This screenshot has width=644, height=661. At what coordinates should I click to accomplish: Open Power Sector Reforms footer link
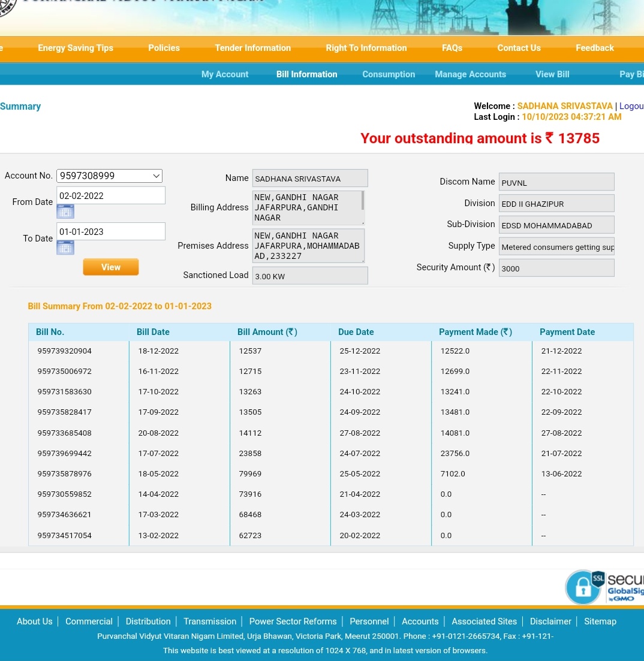coord(293,621)
